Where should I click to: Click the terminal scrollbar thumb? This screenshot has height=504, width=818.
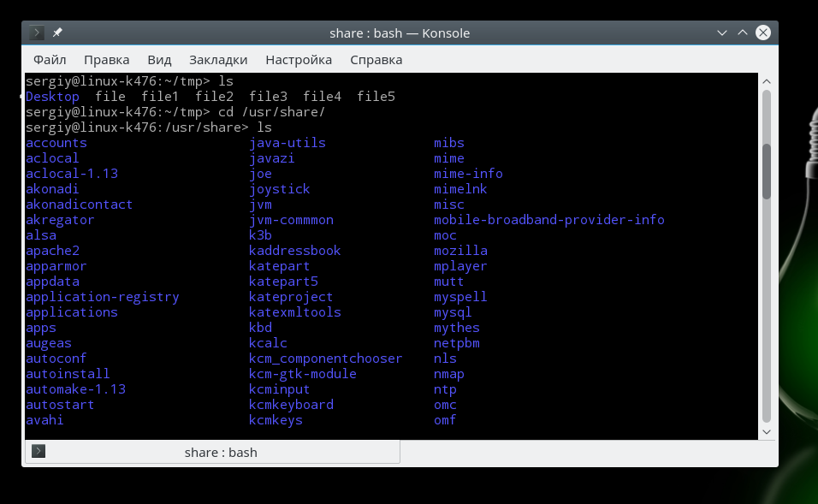click(x=767, y=172)
